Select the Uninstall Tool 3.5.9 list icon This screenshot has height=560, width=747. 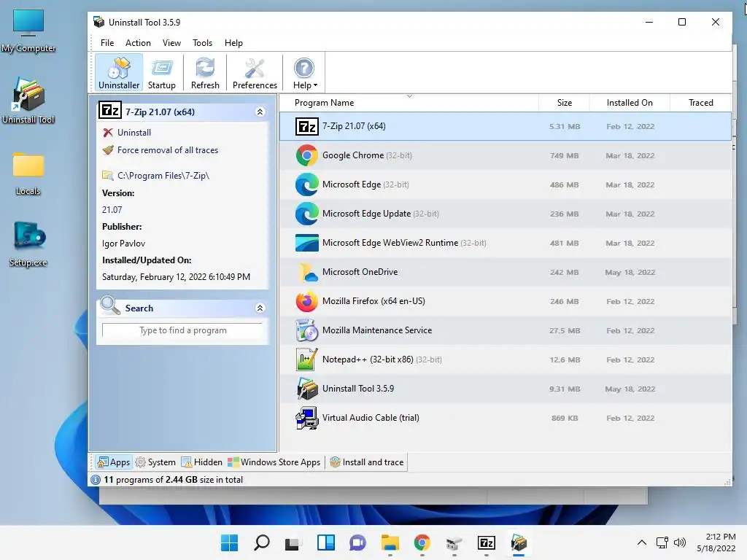307,389
